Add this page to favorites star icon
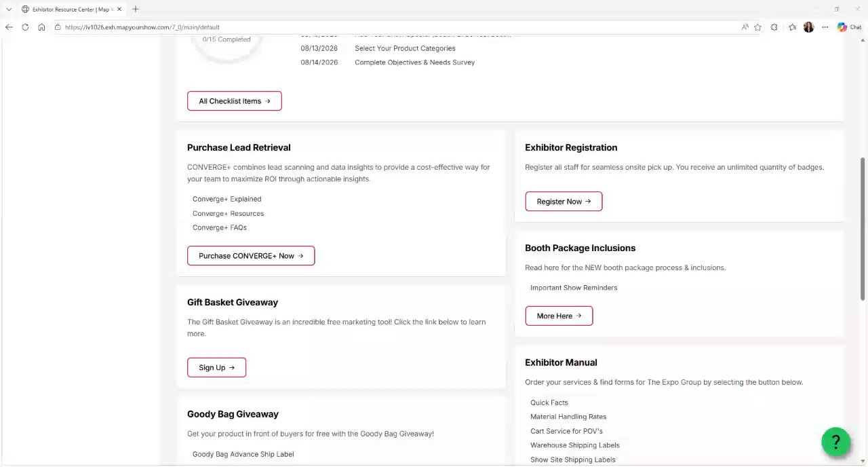The image size is (868, 467). point(757,27)
